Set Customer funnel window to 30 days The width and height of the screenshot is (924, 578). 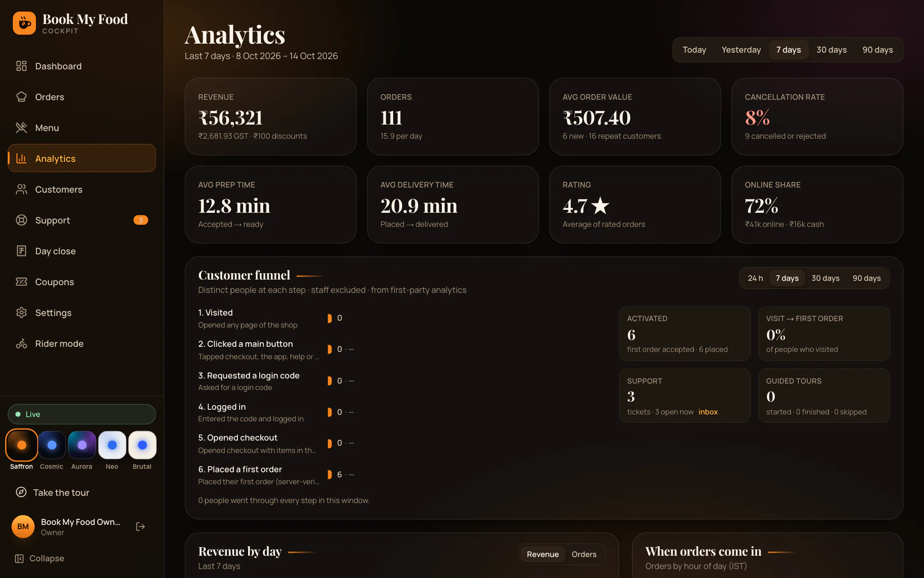pos(825,278)
